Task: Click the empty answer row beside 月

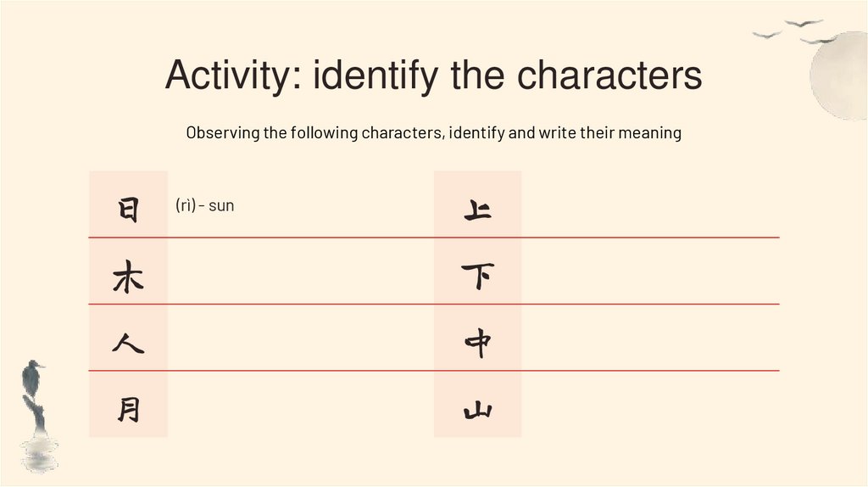Action: pyautogui.click(x=297, y=406)
